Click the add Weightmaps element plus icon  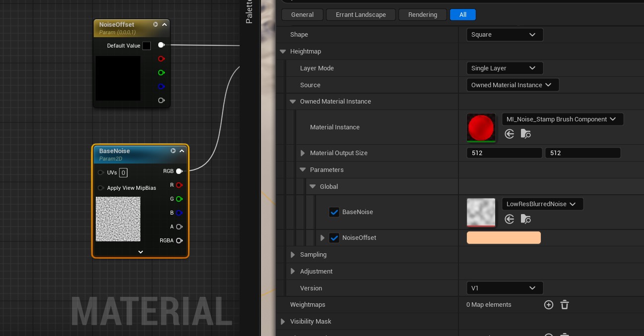(548, 305)
